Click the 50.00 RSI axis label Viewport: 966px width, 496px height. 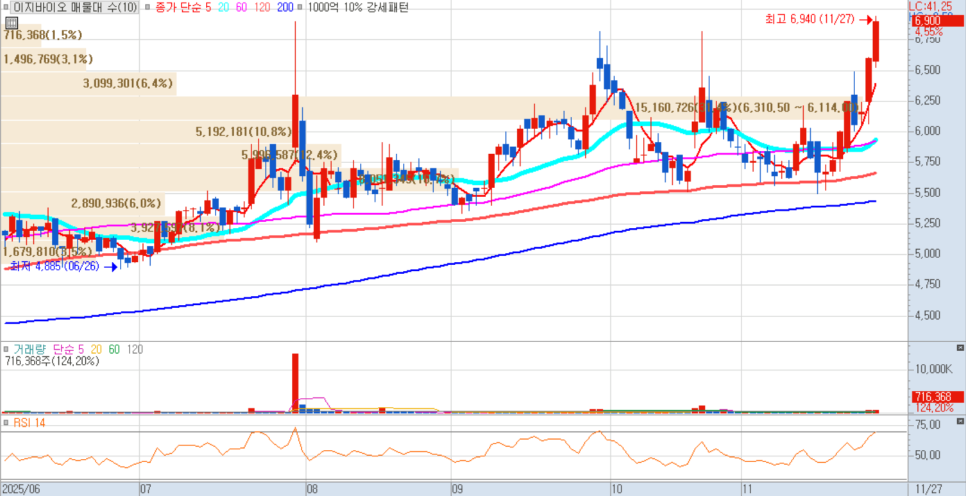click(927, 455)
